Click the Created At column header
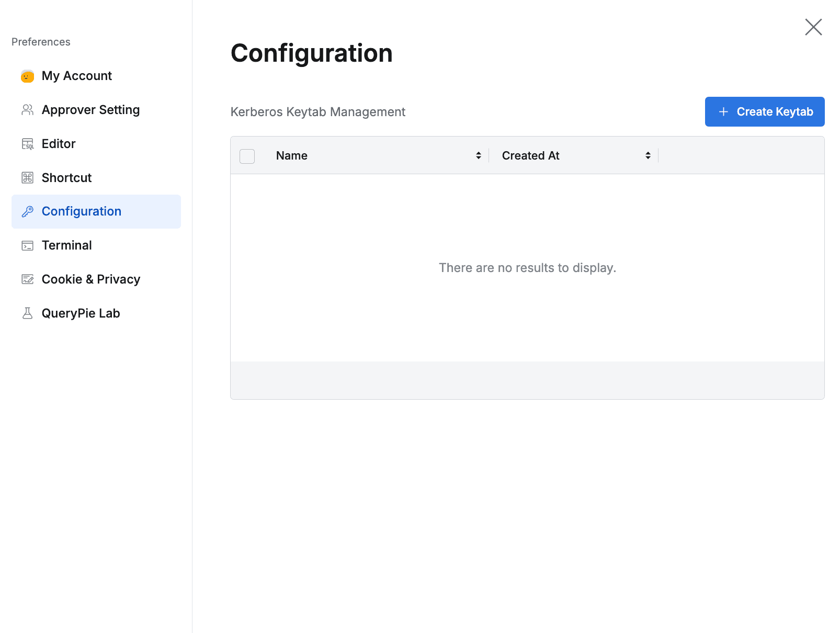Viewport: 840px width, 633px height. 530,155
